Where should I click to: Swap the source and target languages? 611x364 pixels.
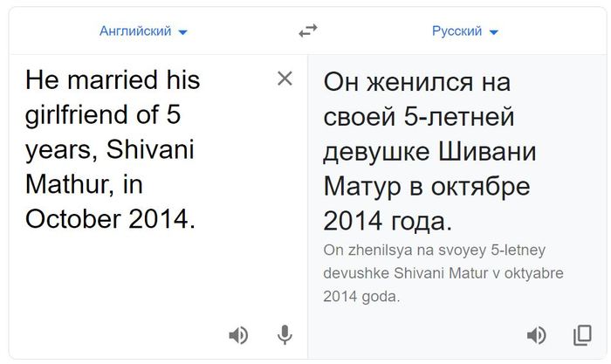coord(307,31)
